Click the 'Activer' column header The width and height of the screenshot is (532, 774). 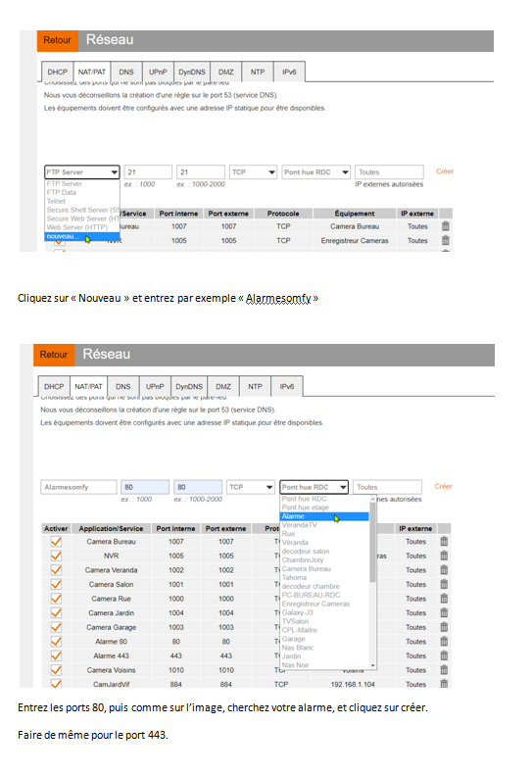coord(56,529)
